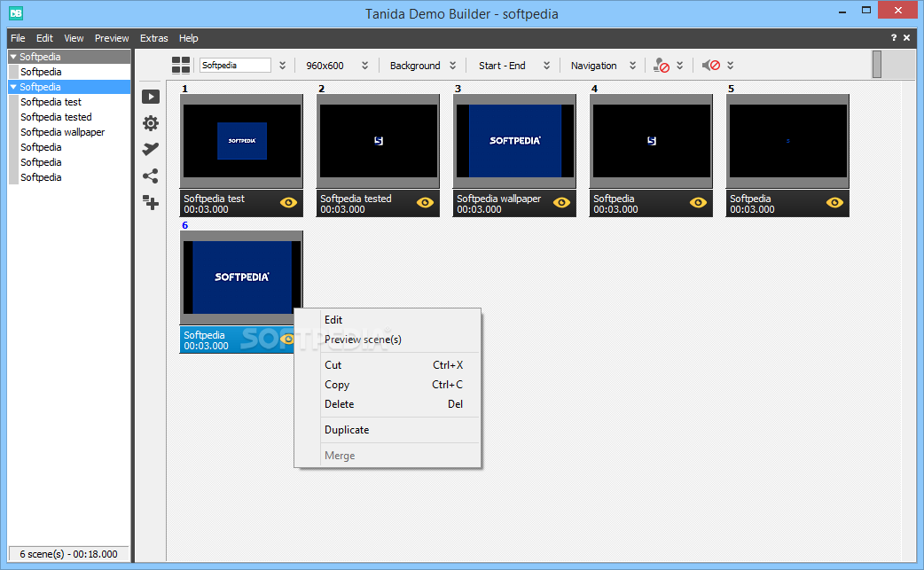
Task: Select Softpedia test in the tree
Action: [51, 102]
